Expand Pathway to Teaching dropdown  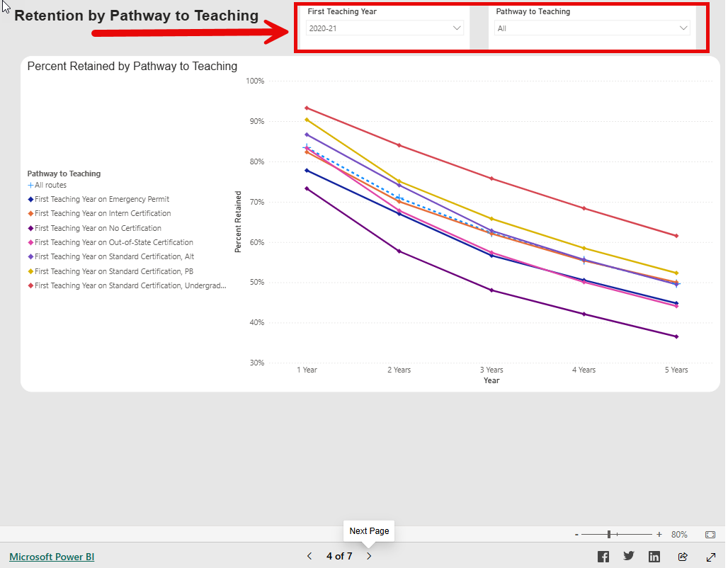(x=592, y=28)
